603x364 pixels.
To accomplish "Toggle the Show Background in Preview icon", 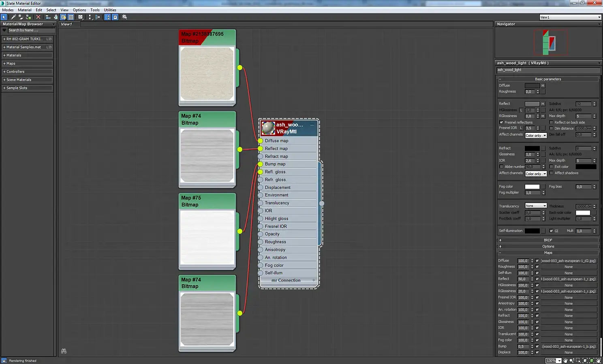I will (71, 17).
